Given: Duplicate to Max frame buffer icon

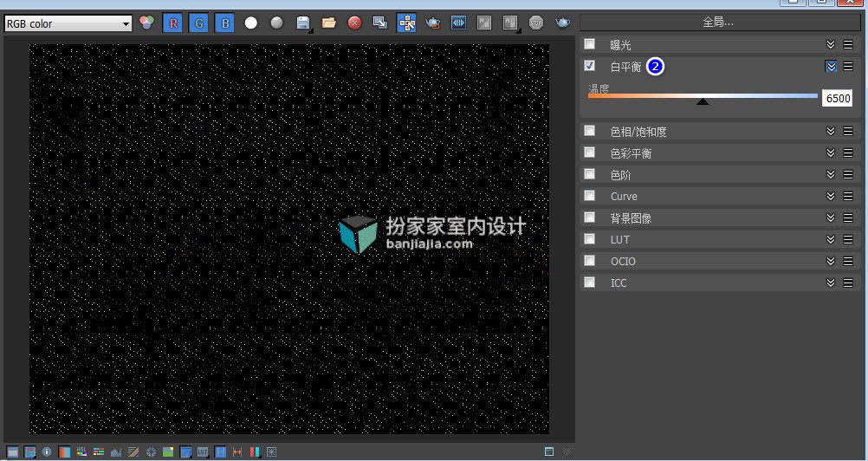Looking at the screenshot, I should (380, 23).
